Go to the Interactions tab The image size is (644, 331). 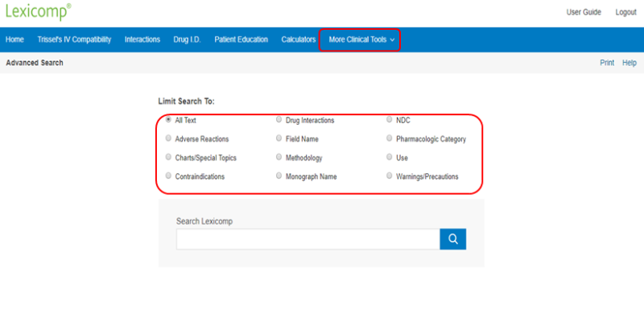point(142,39)
